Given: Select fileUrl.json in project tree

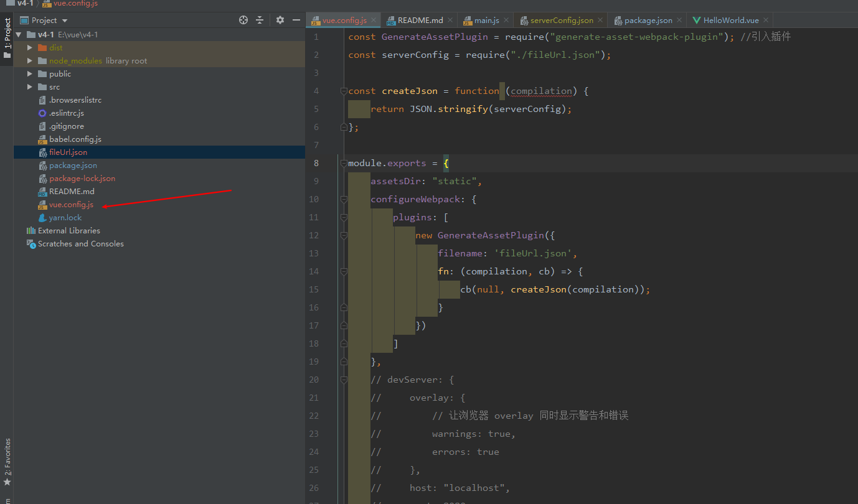Looking at the screenshot, I should coord(68,152).
